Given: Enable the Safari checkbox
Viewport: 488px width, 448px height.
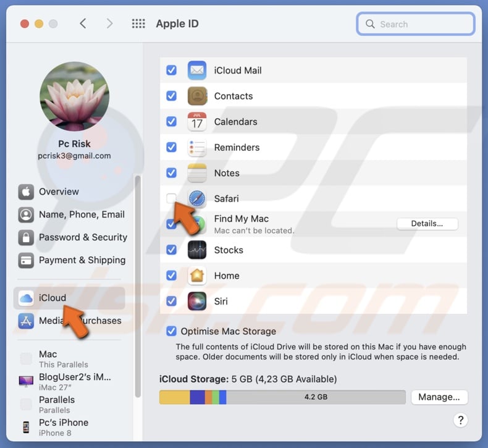Looking at the screenshot, I should [171, 198].
